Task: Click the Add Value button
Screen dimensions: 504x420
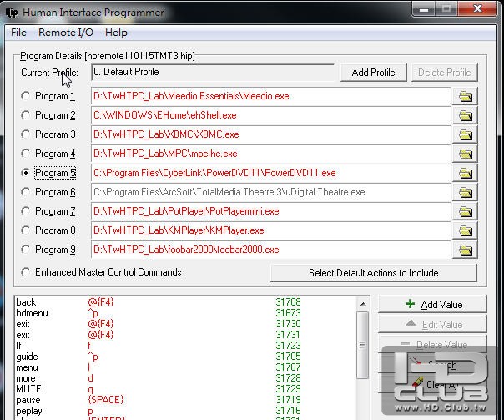Action: click(432, 304)
